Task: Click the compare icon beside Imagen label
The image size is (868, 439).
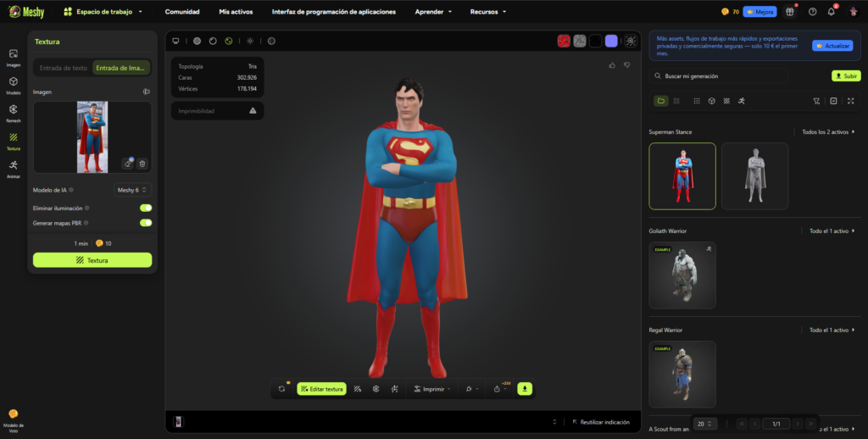Action: 146,92
